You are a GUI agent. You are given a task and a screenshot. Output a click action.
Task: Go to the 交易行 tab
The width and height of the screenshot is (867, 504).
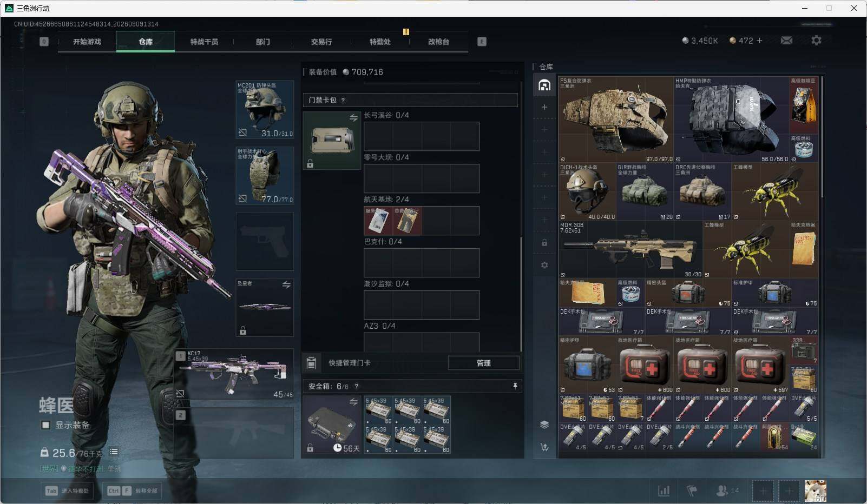coord(321,42)
